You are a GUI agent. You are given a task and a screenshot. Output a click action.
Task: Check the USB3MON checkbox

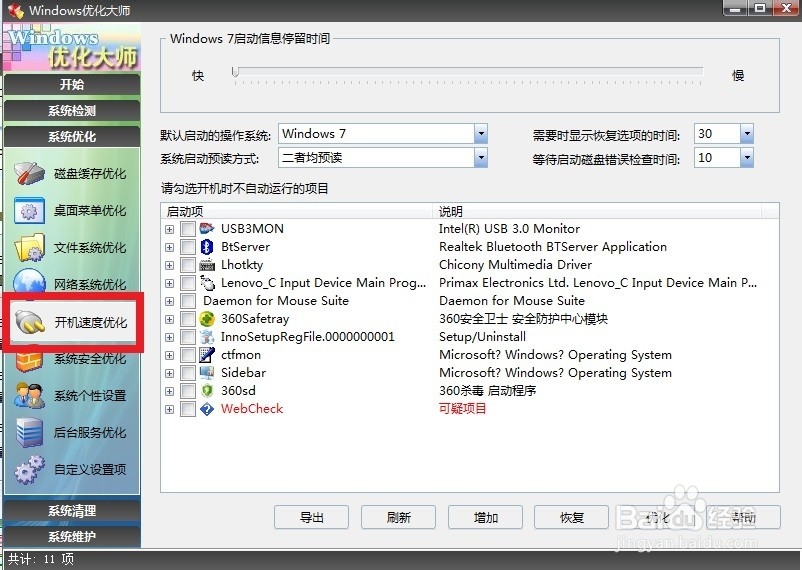click(x=188, y=229)
